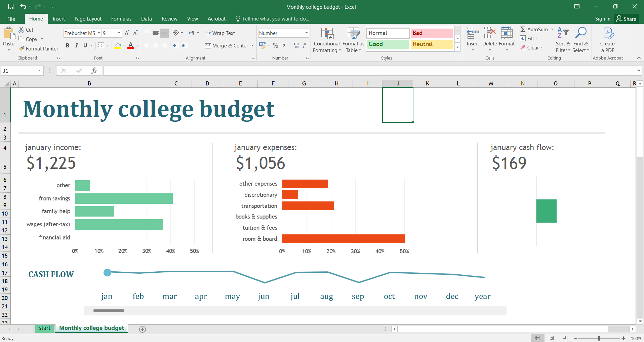This screenshot has height=342, width=644.
Task: Toggle Wrap Text on selected cell
Action: click(220, 33)
